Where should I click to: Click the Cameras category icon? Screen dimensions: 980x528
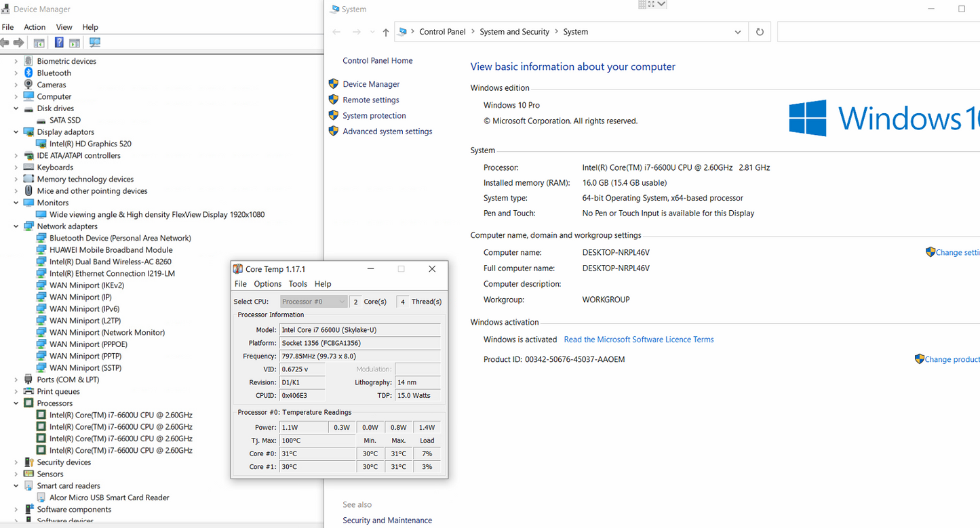click(x=28, y=85)
